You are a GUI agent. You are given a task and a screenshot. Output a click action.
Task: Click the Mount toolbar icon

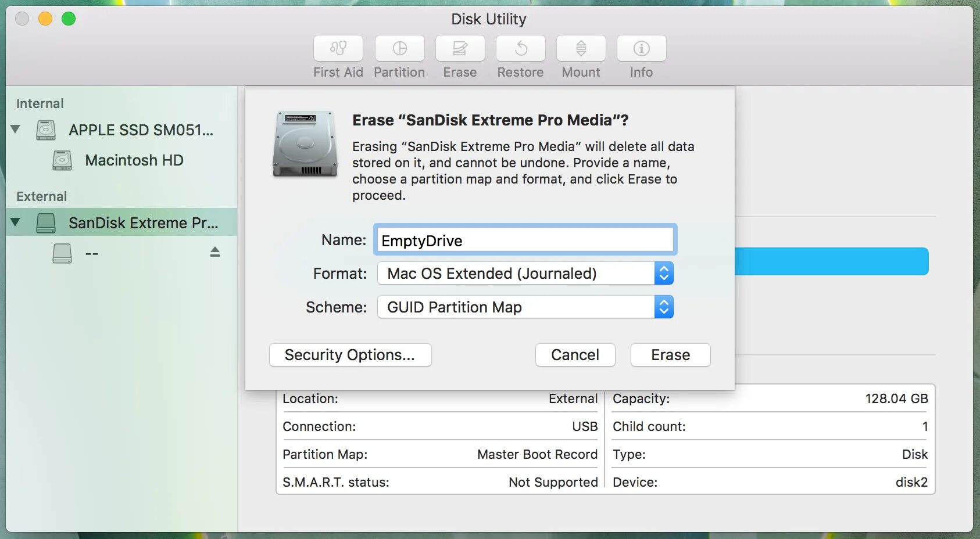tap(581, 48)
